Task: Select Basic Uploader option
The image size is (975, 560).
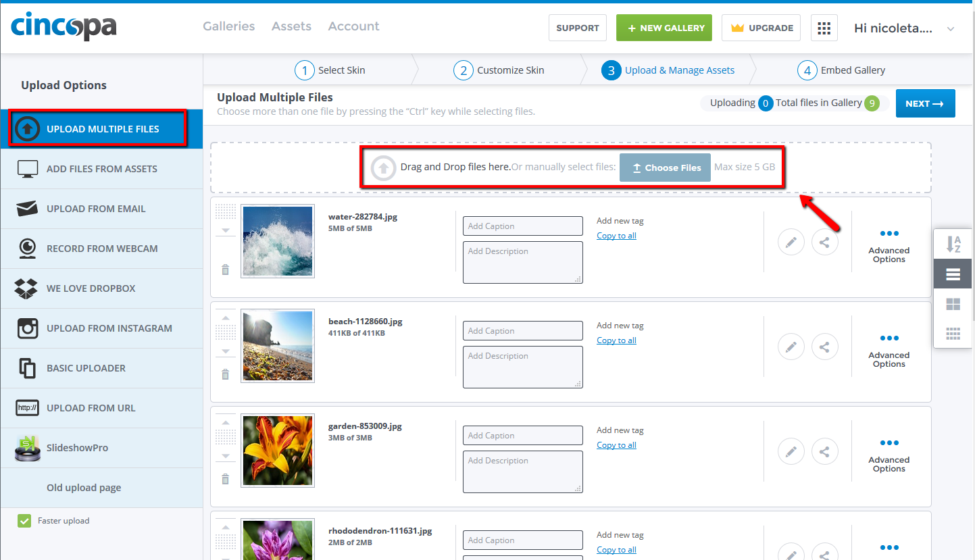Action: pos(101,368)
